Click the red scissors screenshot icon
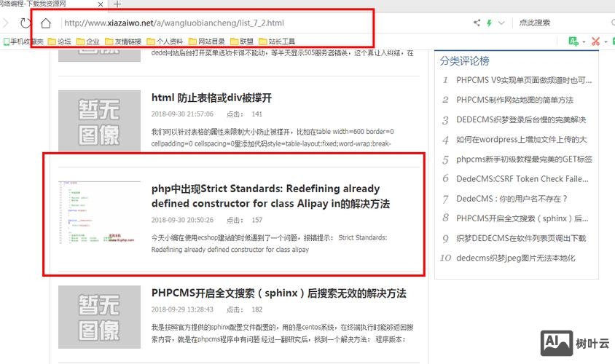Viewport: 615px width, 364px height. (x=596, y=41)
